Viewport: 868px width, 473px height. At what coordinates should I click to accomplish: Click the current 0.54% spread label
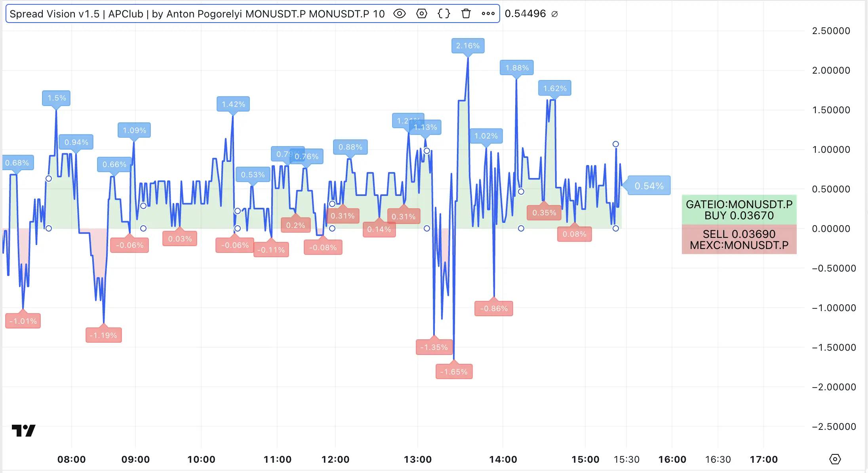[649, 186]
